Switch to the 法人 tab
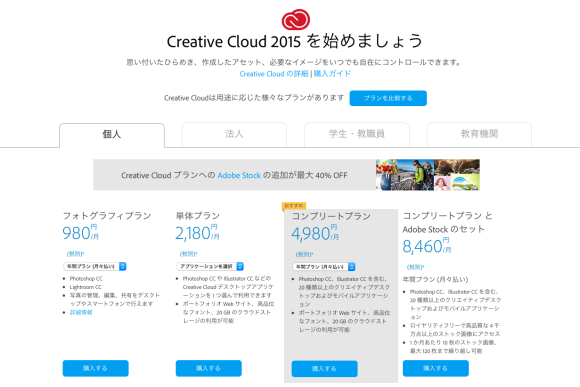The image size is (580, 387). coord(234,134)
